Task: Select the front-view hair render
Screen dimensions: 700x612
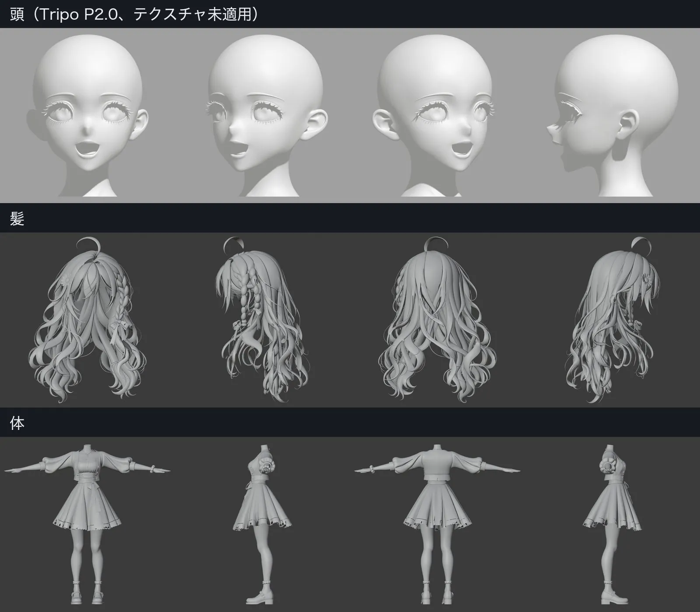Action: point(87,320)
